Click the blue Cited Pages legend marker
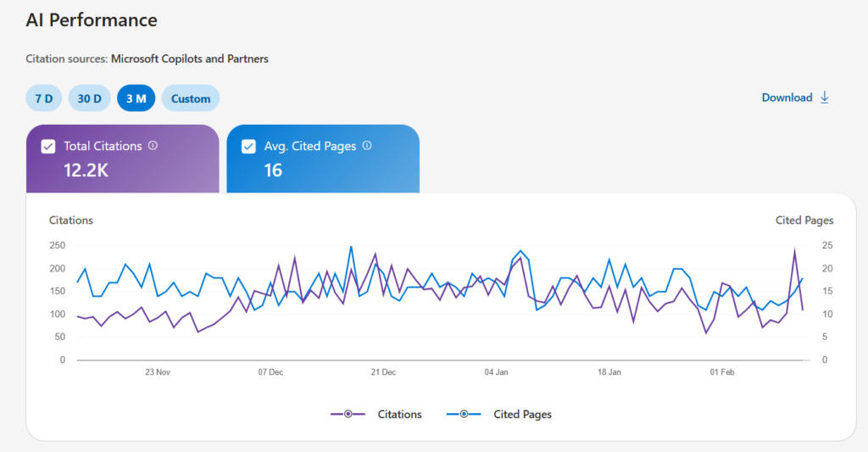Image resolution: width=868 pixels, height=452 pixels. [x=464, y=414]
